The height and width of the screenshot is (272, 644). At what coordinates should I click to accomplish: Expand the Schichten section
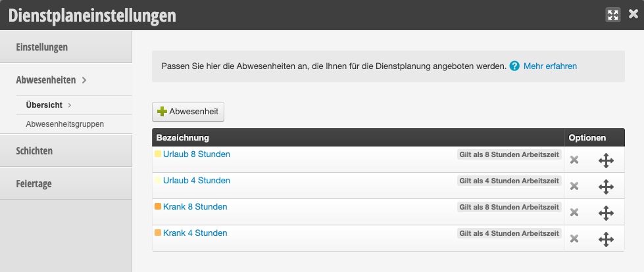[x=66, y=150]
